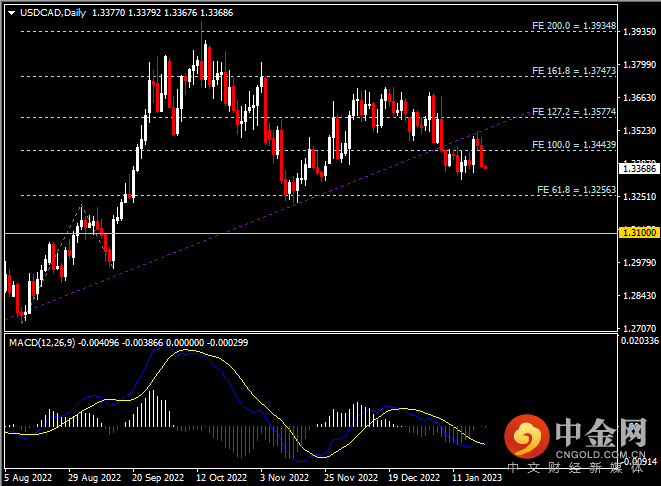Click the 1.35230 price axis value
This screenshot has width=661, height=486.
(640, 131)
